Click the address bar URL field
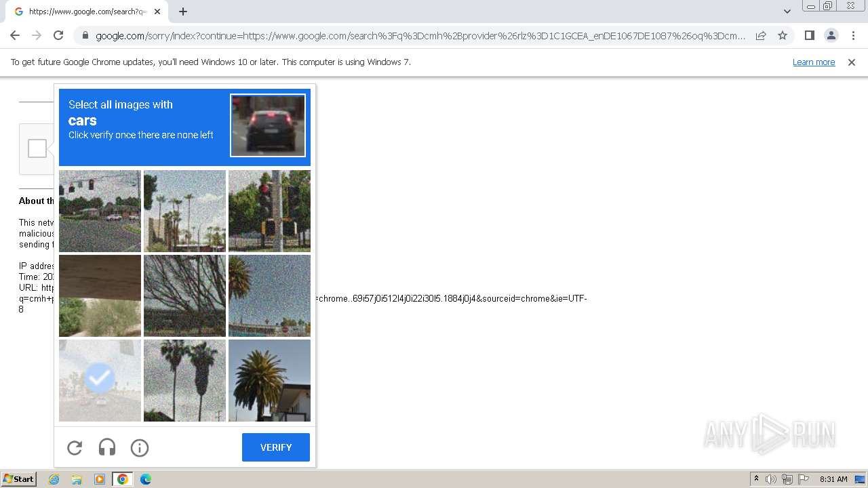The height and width of the screenshot is (488, 868). [420, 35]
